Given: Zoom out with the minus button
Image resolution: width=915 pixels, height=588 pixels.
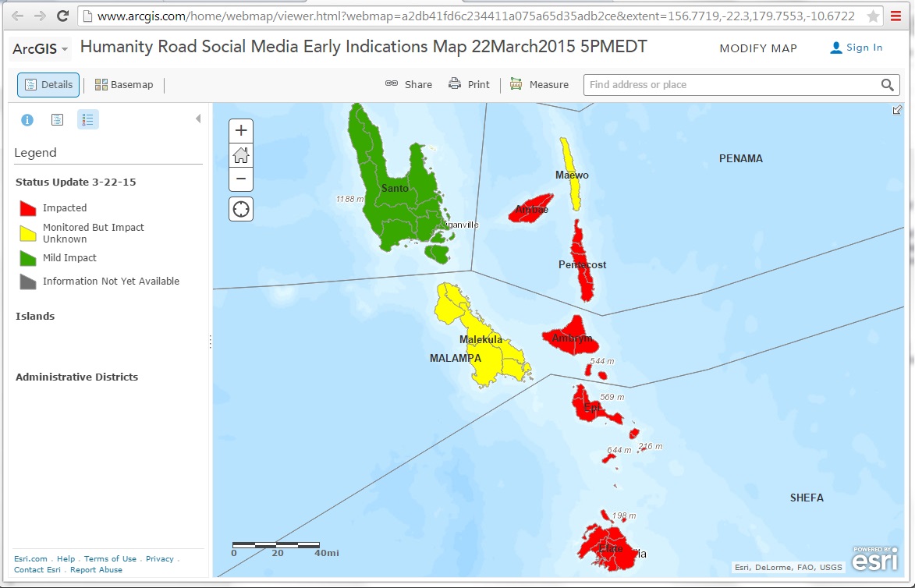Looking at the screenshot, I should (x=241, y=179).
